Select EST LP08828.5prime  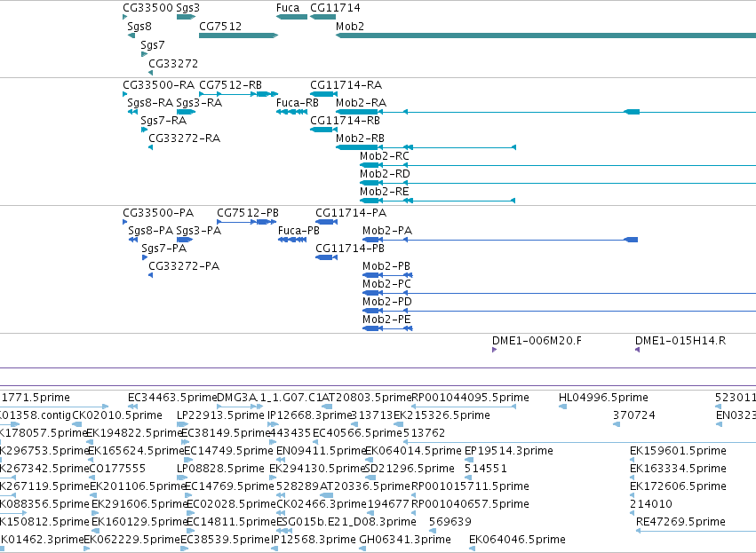220,470
